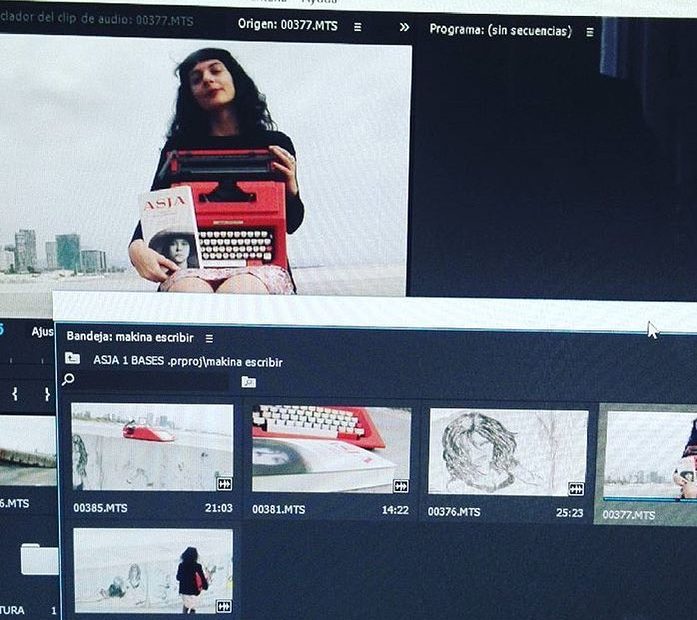Select the 00377.MTS clip thumbnail

pos(650,455)
